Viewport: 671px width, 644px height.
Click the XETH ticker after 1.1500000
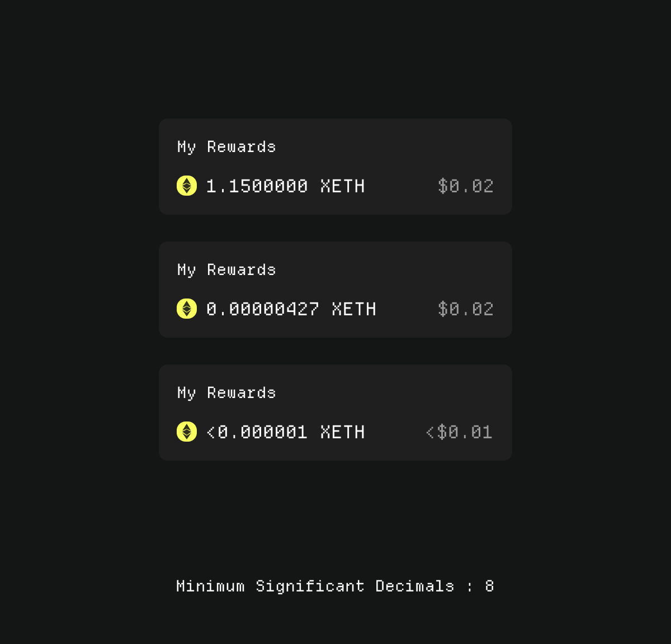point(342,186)
